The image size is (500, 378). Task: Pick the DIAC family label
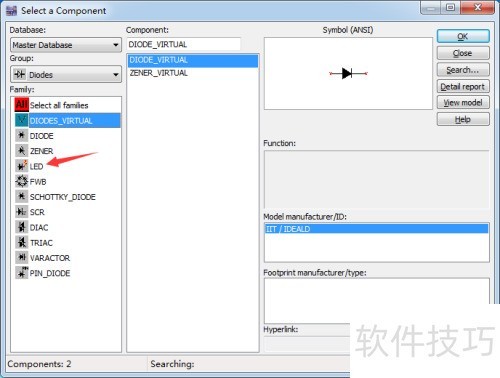[x=39, y=228]
